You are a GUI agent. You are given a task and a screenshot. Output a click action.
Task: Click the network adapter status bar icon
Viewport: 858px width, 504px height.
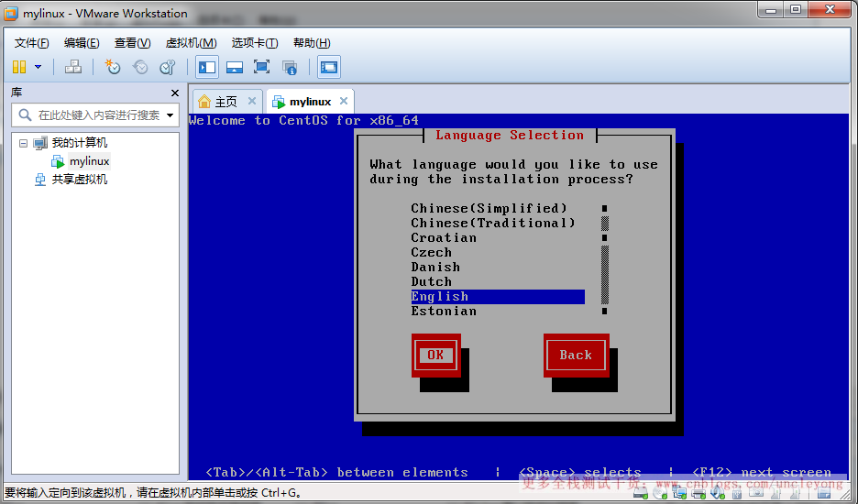(679, 494)
